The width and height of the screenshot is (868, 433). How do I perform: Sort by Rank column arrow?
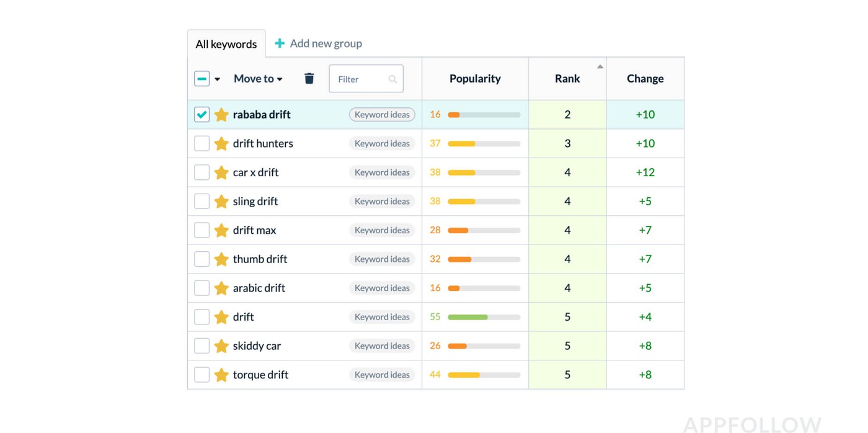[600, 66]
